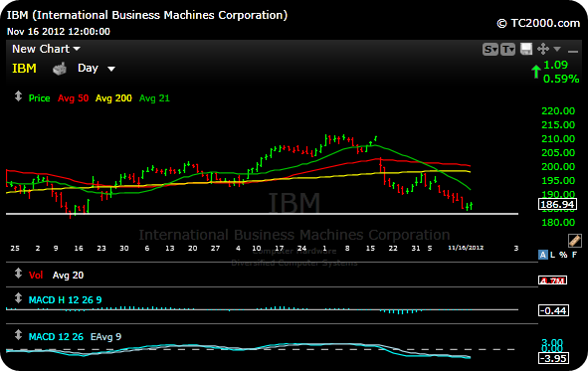Click the 0.59% percent change value
This screenshot has width=588, height=371.
click(x=561, y=79)
